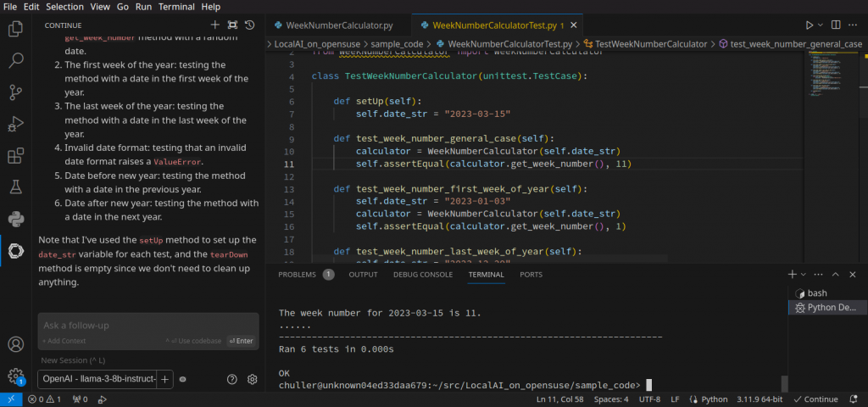Image resolution: width=868 pixels, height=407 pixels.
Task: Open the Run and Debug view
Action: pos(15,125)
